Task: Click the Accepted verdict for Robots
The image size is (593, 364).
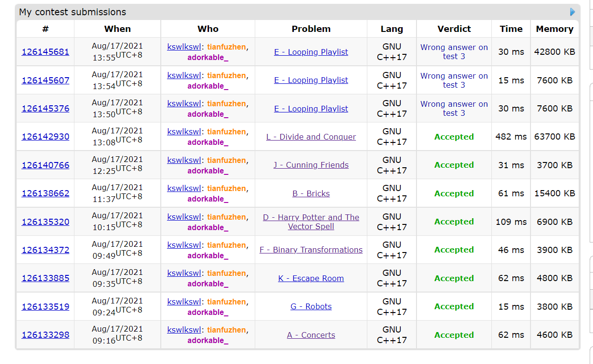Action: click(454, 307)
